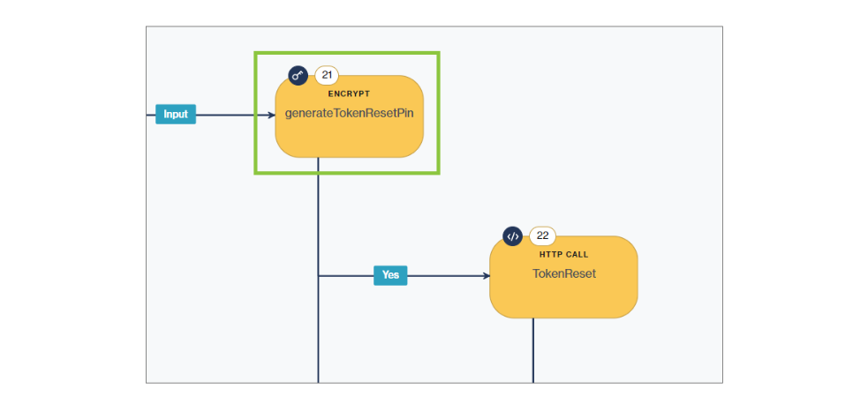Click the ENCRYPT type label
868x396 pixels.
pyautogui.click(x=349, y=93)
